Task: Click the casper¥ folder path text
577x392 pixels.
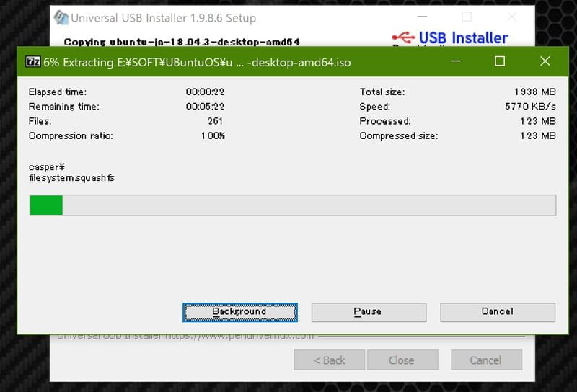Action: (x=47, y=167)
